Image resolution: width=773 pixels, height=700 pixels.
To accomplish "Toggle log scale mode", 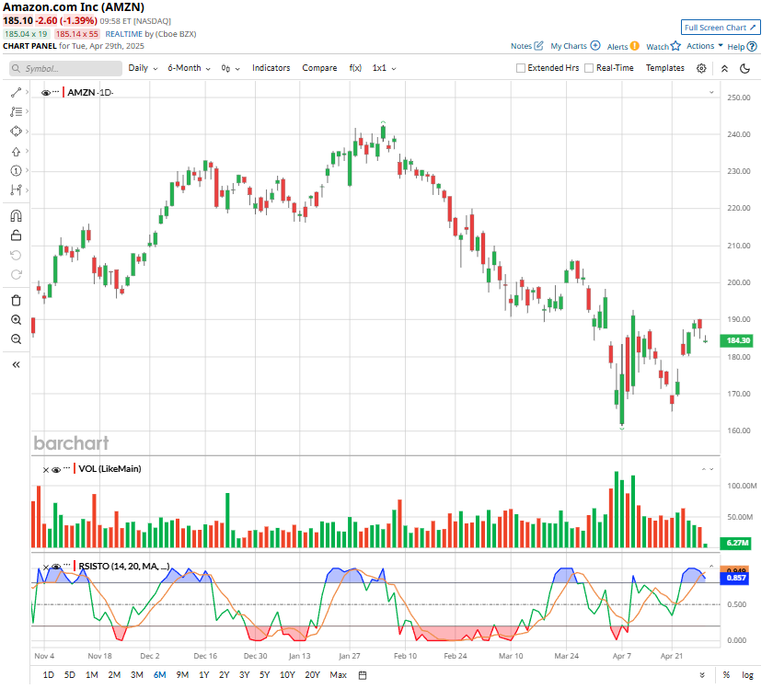I will click(x=748, y=675).
